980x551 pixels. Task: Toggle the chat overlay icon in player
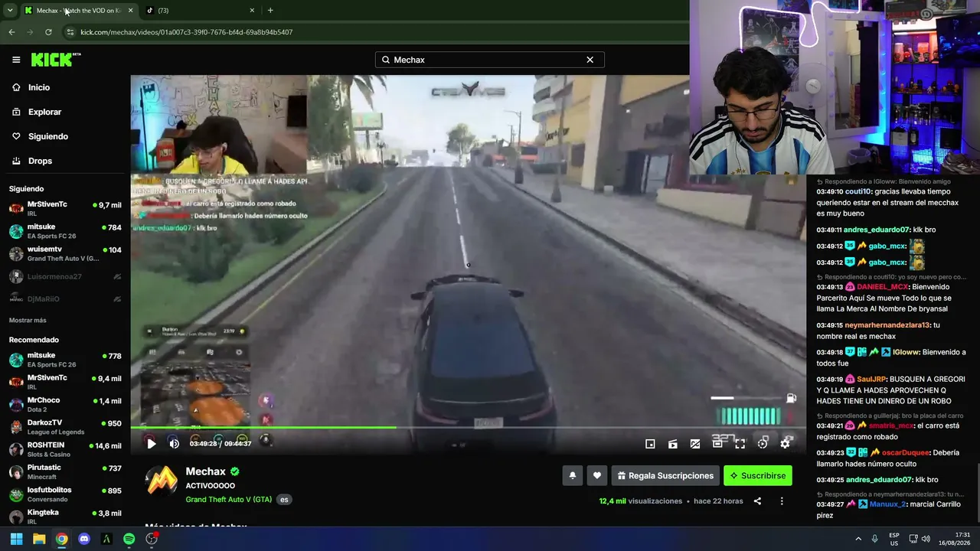[x=695, y=443]
